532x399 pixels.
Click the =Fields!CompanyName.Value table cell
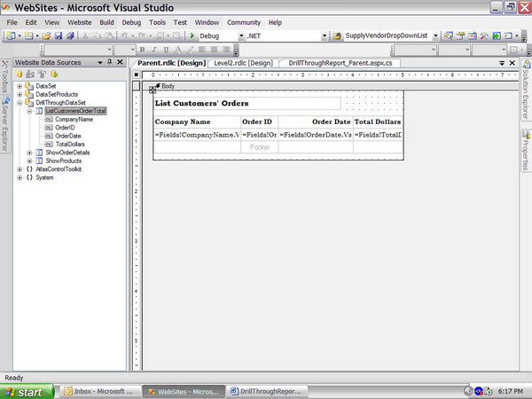point(197,135)
